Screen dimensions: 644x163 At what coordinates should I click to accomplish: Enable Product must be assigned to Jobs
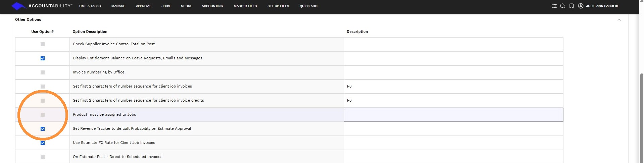[43, 115]
